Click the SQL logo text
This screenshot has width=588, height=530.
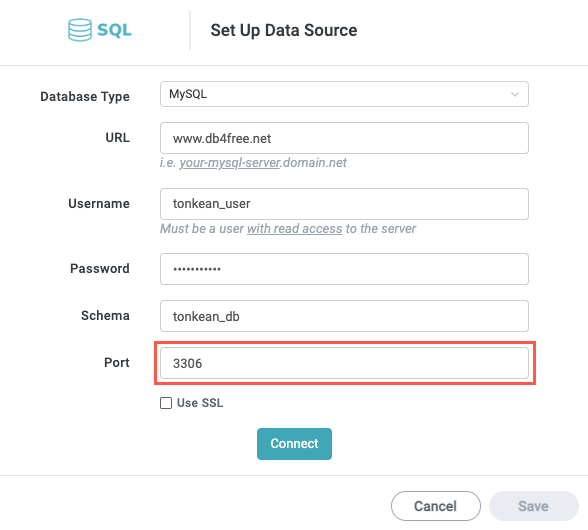114,30
